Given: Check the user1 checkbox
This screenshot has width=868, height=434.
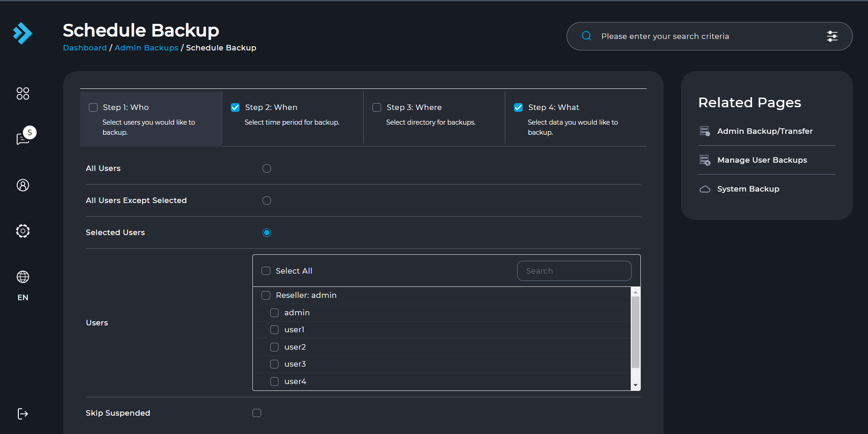Looking at the screenshot, I should [x=274, y=330].
